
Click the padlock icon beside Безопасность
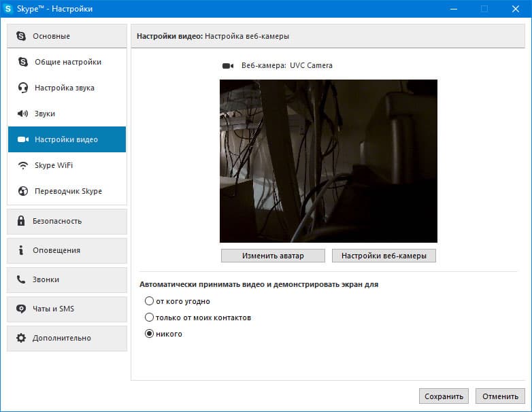click(21, 221)
